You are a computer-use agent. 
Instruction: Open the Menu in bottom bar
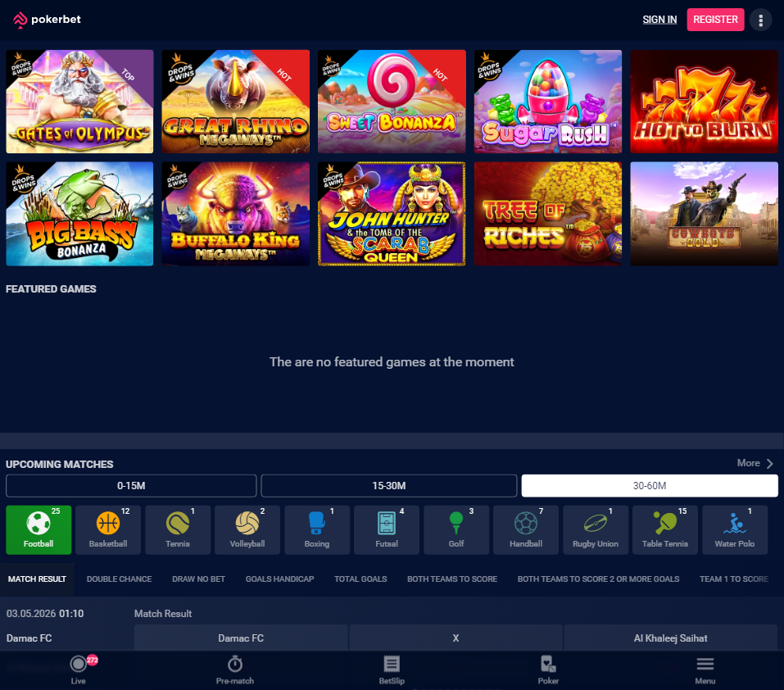(x=705, y=670)
